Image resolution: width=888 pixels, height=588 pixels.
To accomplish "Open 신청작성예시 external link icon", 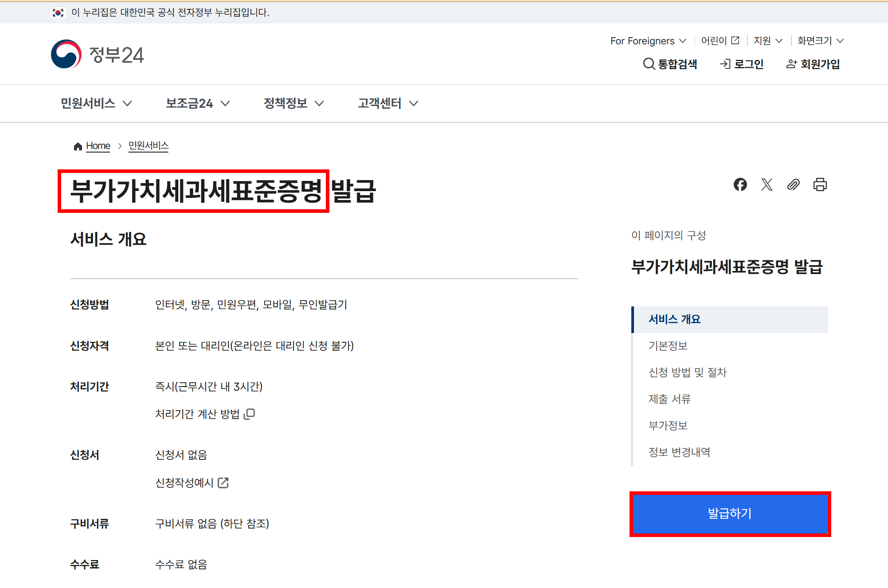I will point(223,482).
